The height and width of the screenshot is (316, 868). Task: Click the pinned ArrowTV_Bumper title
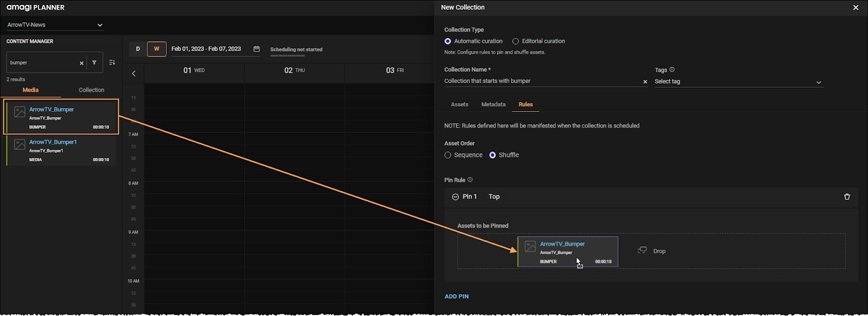tap(562, 244)
